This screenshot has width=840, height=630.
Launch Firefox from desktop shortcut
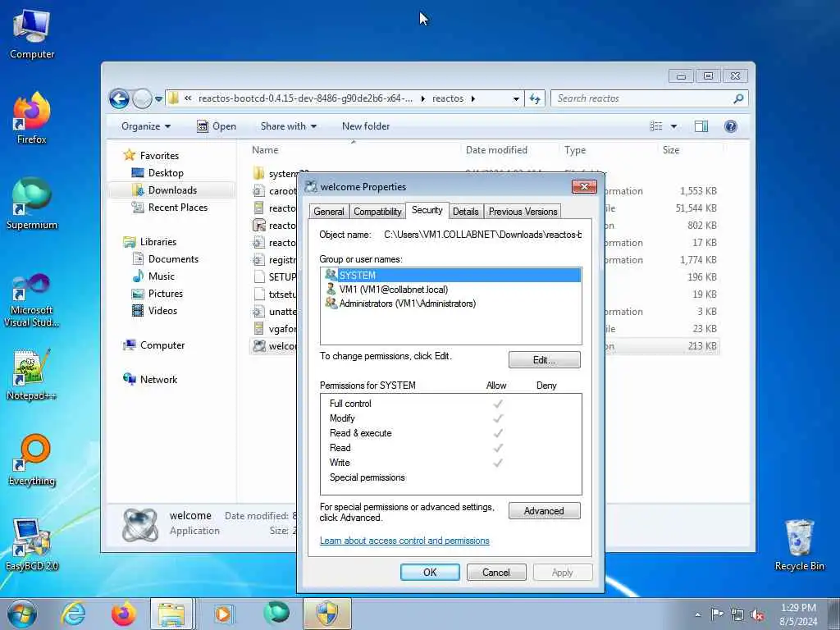tap(32, 118)
